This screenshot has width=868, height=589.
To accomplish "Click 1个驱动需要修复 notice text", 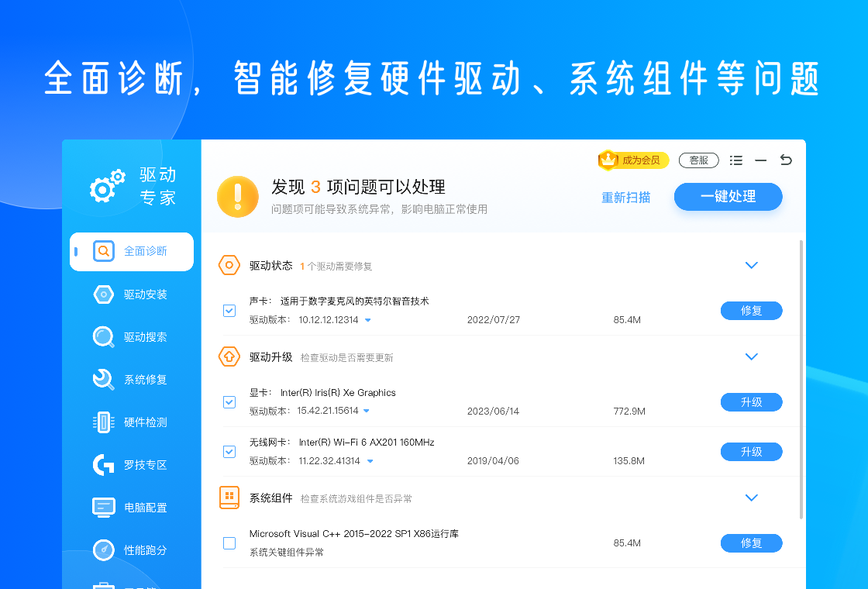I will pyautogui.click(x=336, y=267).
